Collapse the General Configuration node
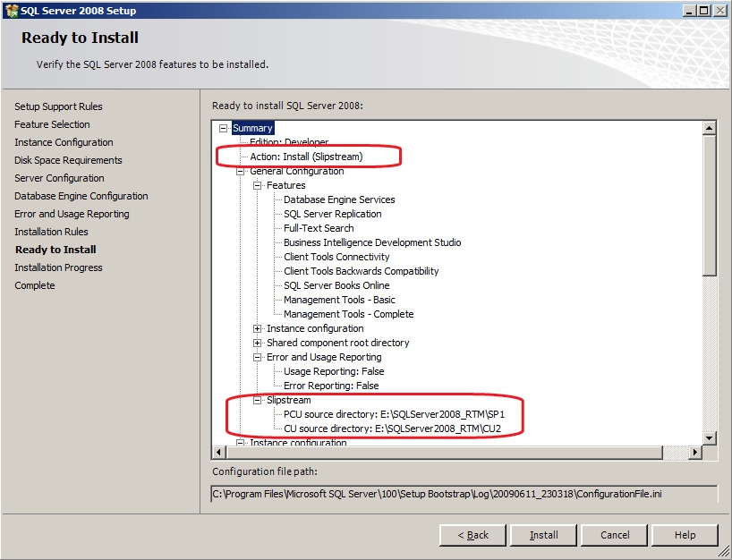 241,171
